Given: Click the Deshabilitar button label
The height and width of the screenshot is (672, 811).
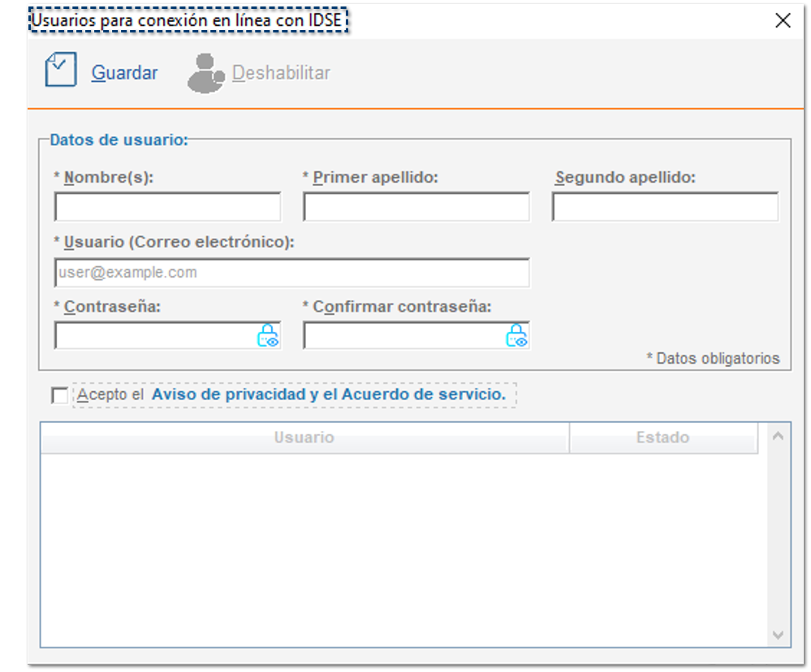Looking at the screenshot, I should point(281,73).
